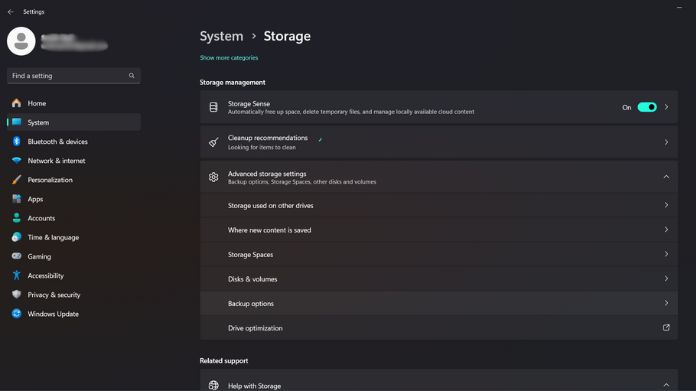
Task: Click the System monitor icon
Action: pyautogui.click(x=16, y=122)
